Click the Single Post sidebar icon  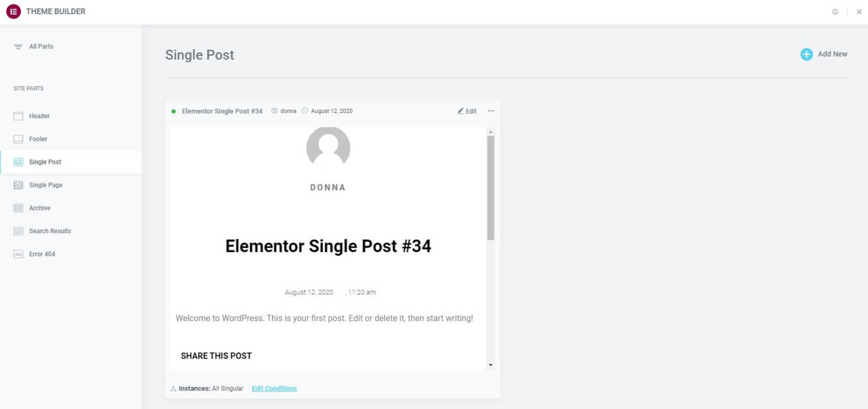pos(18,162)
